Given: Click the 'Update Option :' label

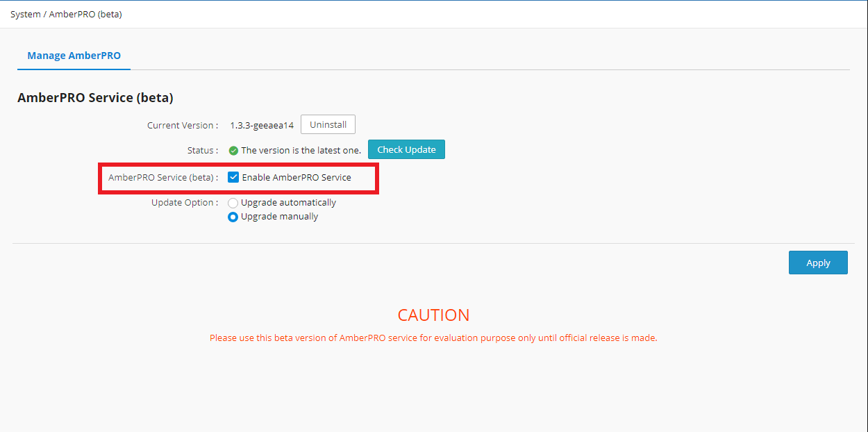Looking at the screenshot, I should (185, 203).
